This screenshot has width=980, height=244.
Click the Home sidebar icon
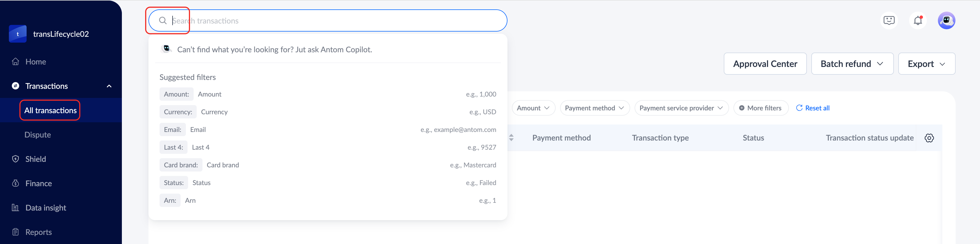(x=16, y=62)
